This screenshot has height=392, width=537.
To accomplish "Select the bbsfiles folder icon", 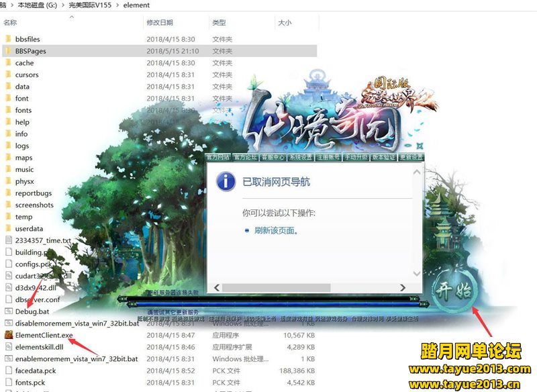I will pos(9,39).
